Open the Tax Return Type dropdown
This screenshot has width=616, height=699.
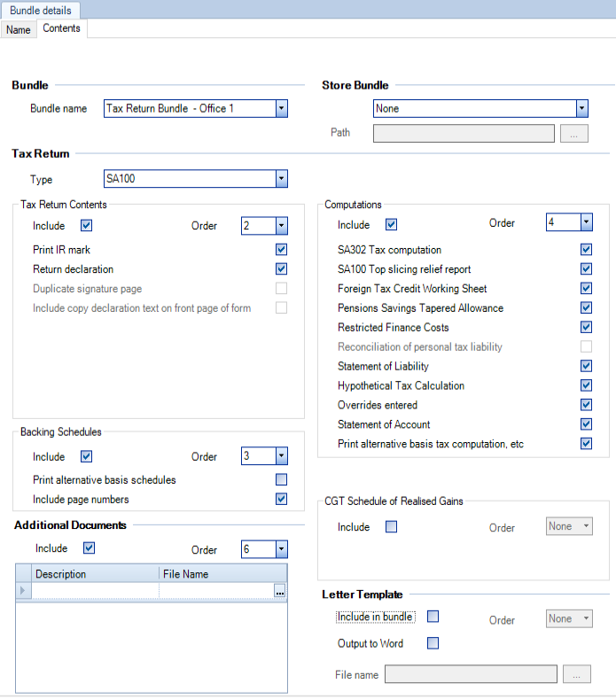282,179
